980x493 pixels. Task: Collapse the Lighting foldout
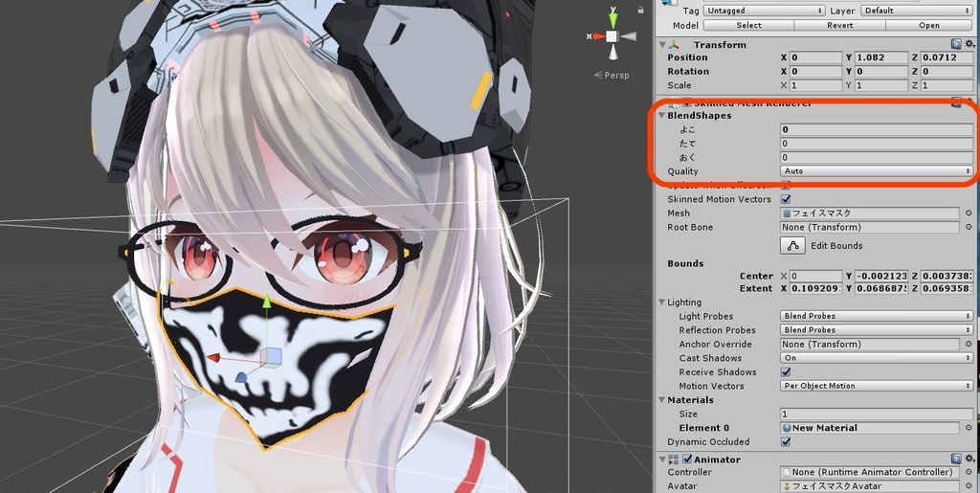pyautogui.click(x=662, y=303)
